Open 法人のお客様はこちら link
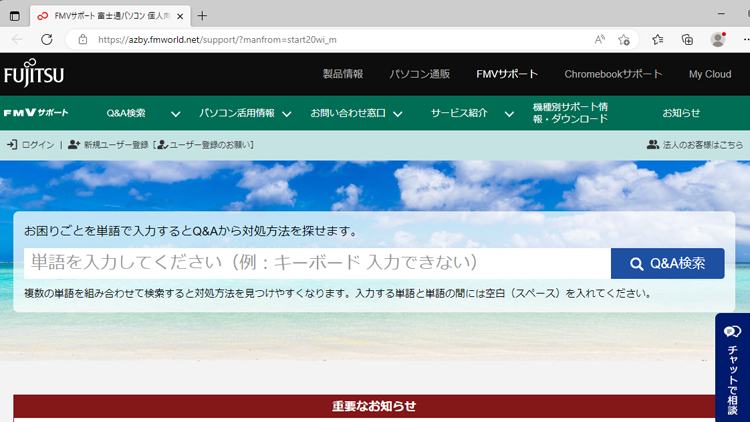This screenshot has height=422, width=750. (x=703, y=145)
